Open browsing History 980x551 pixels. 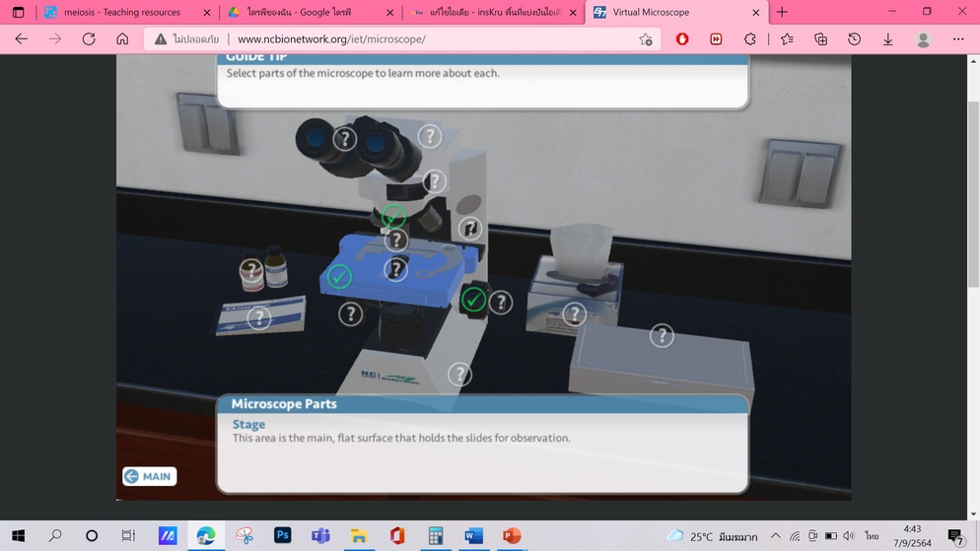click(855, 38)
